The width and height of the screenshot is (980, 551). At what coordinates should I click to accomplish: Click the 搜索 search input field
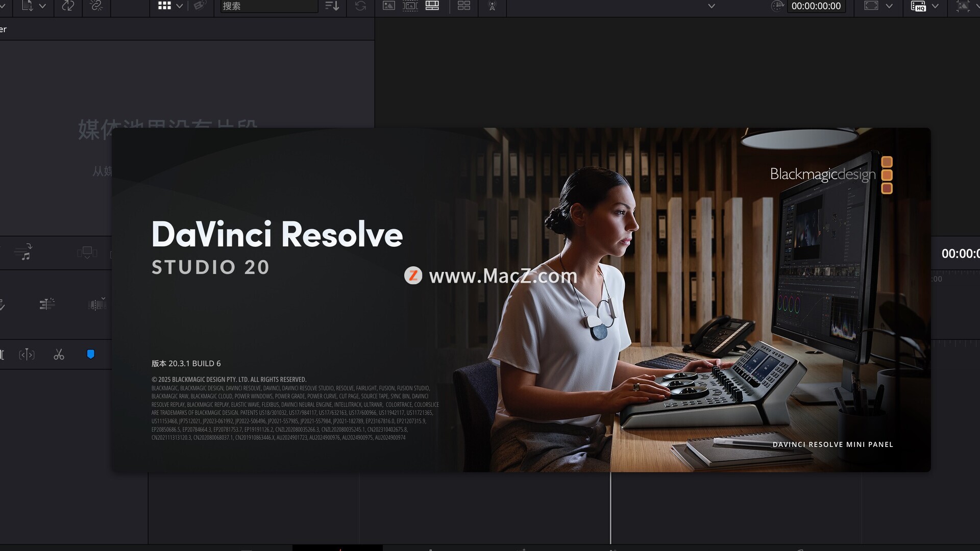pyautogui.click(x=268, y=6)
